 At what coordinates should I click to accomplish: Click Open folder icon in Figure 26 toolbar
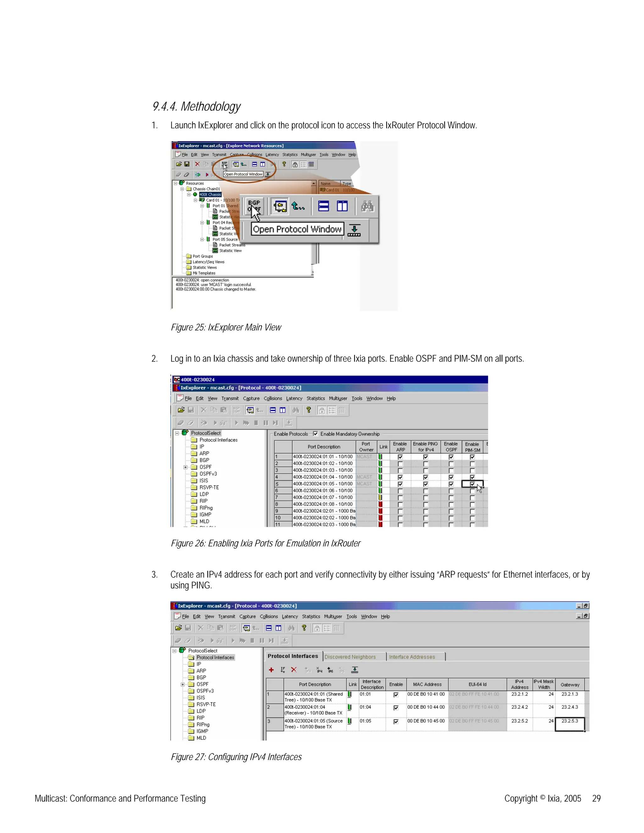tap(181, 410)
